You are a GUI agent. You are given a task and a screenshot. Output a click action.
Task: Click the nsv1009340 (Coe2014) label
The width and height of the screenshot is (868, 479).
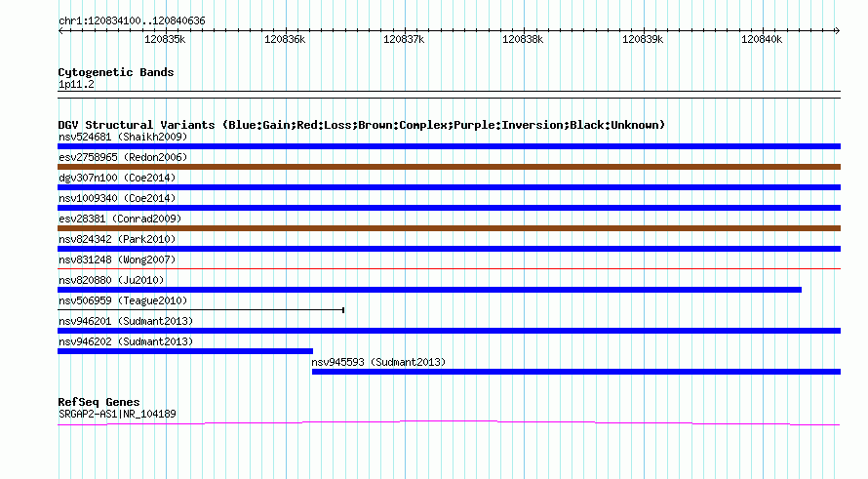(x=117, y=198)
